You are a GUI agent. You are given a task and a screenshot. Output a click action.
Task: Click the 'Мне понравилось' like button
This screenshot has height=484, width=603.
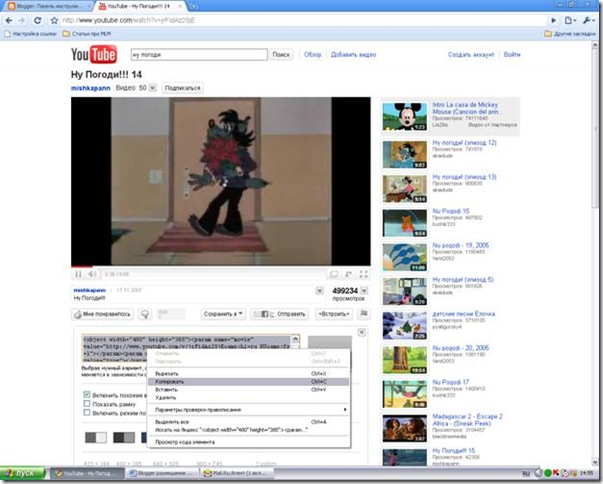[103, 314]
